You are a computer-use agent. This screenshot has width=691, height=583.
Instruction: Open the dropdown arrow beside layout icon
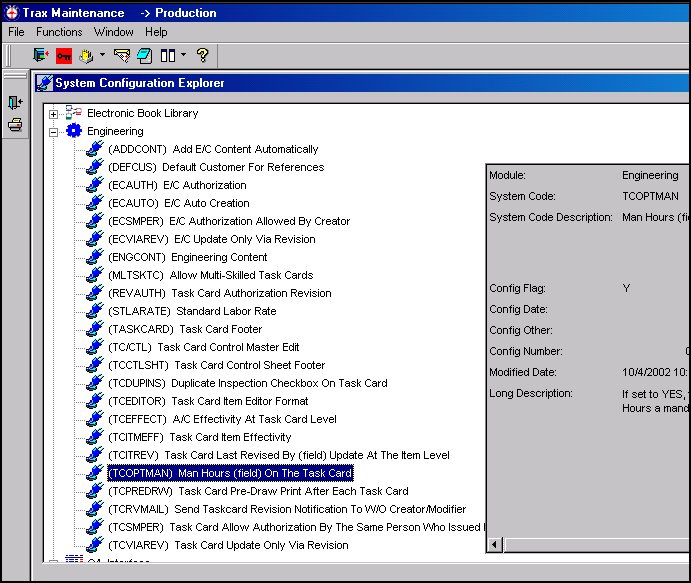click(x=183, y=55)
